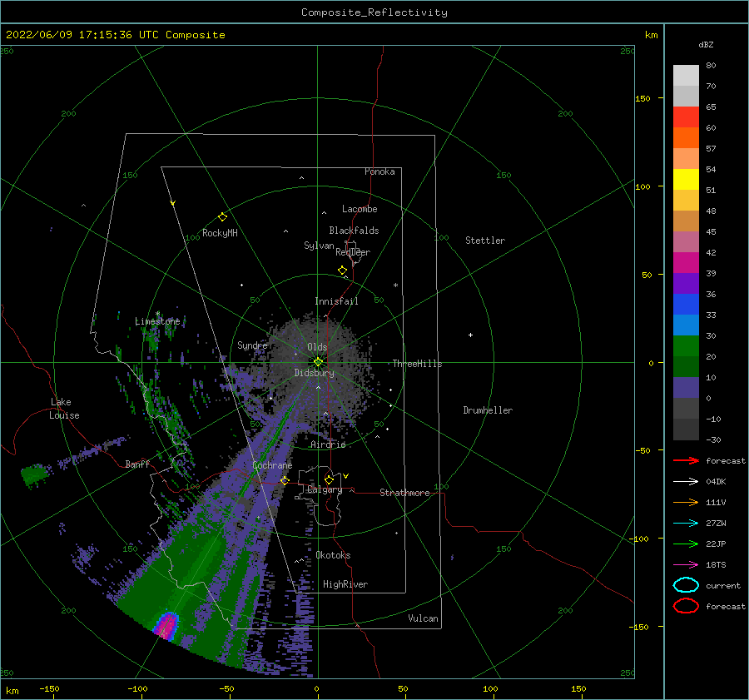This screenshot has height=700, width=749.
Task: Click the yellow diamond marker near Cochrane
Action: [285, 480]
